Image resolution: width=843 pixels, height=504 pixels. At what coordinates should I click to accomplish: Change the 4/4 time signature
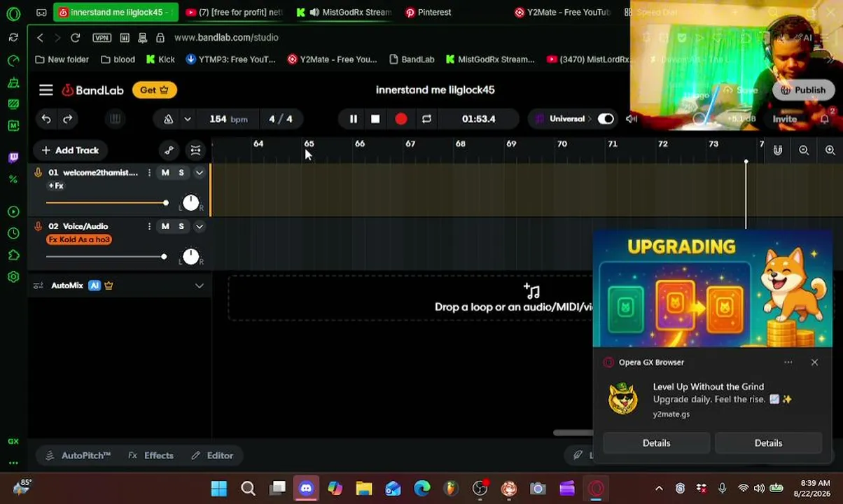280,119
